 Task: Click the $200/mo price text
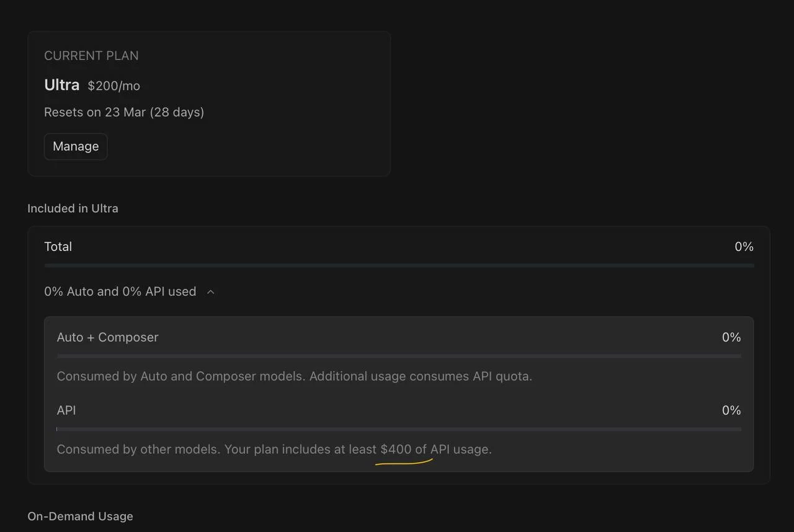pos(114,86)
